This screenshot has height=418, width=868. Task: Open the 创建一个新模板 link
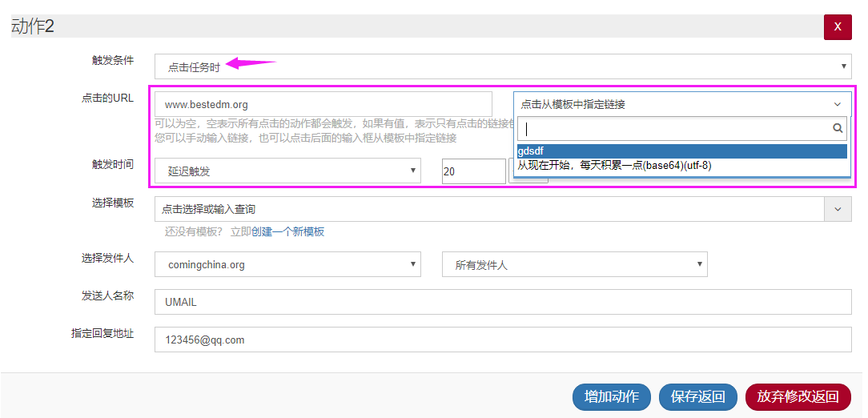[x=287, y=231]
